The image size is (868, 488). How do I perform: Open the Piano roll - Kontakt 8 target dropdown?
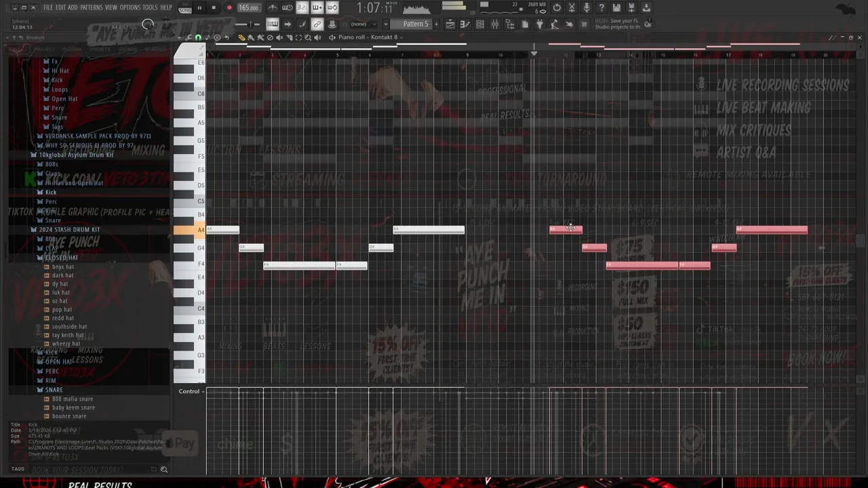[368, 37]
